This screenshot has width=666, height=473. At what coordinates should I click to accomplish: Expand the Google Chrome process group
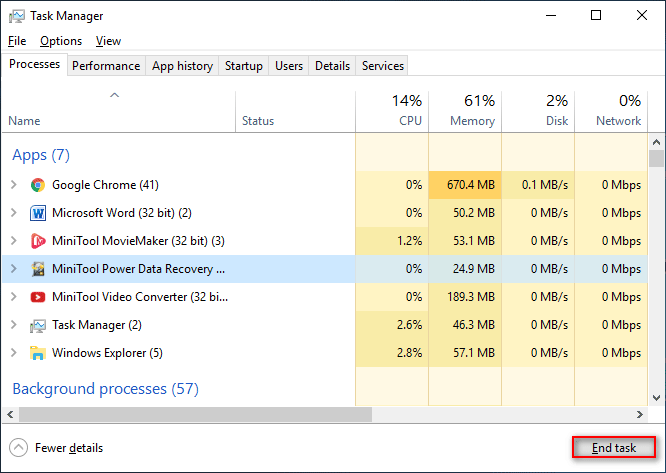14,185
